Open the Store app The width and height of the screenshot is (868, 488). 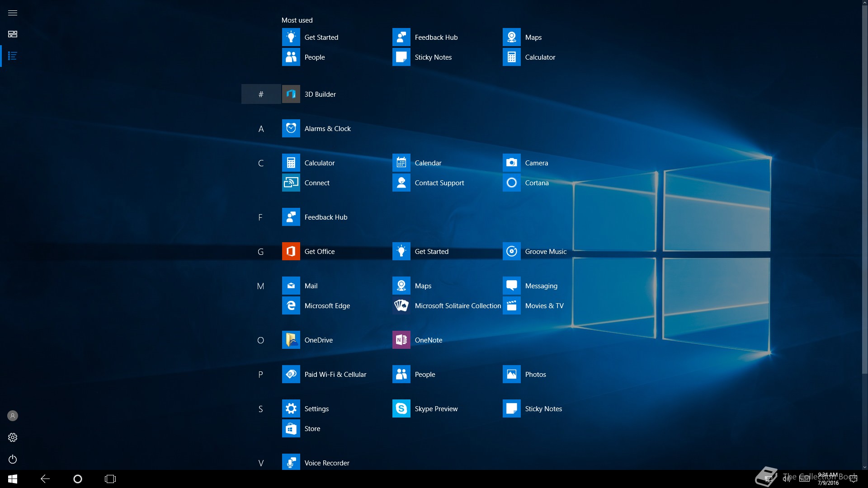coord(301,428)
